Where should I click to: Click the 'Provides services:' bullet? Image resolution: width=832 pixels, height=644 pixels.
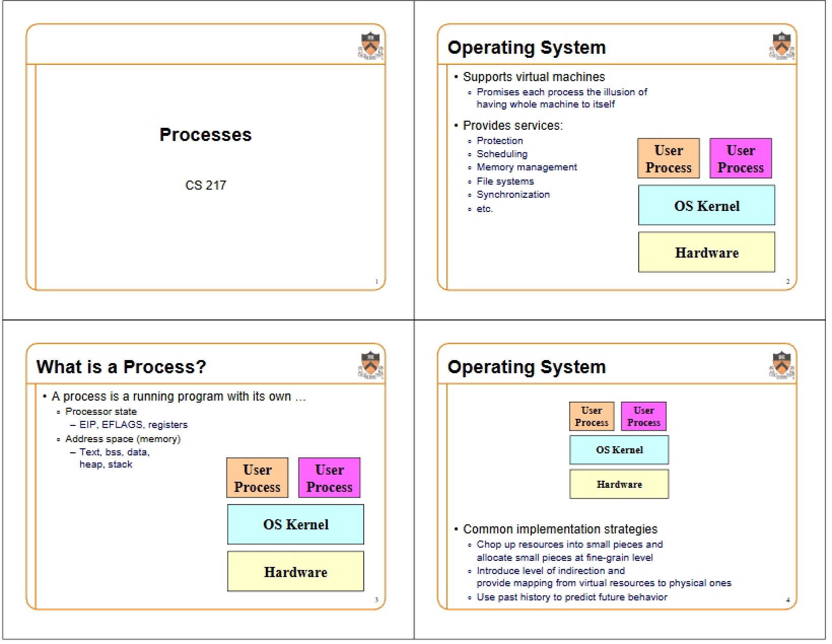[x=512, y=125]
